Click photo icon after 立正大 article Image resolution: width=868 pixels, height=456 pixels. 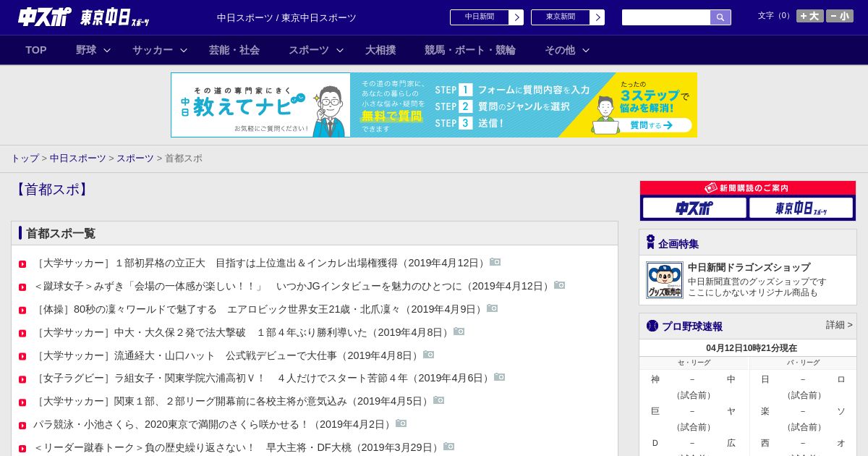pos(495,262)
